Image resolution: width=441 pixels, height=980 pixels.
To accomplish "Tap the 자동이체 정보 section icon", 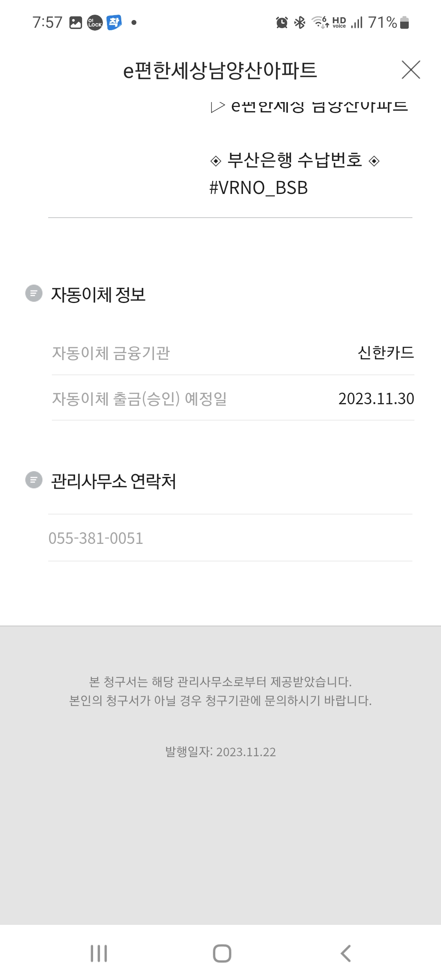I will [34, 293].
